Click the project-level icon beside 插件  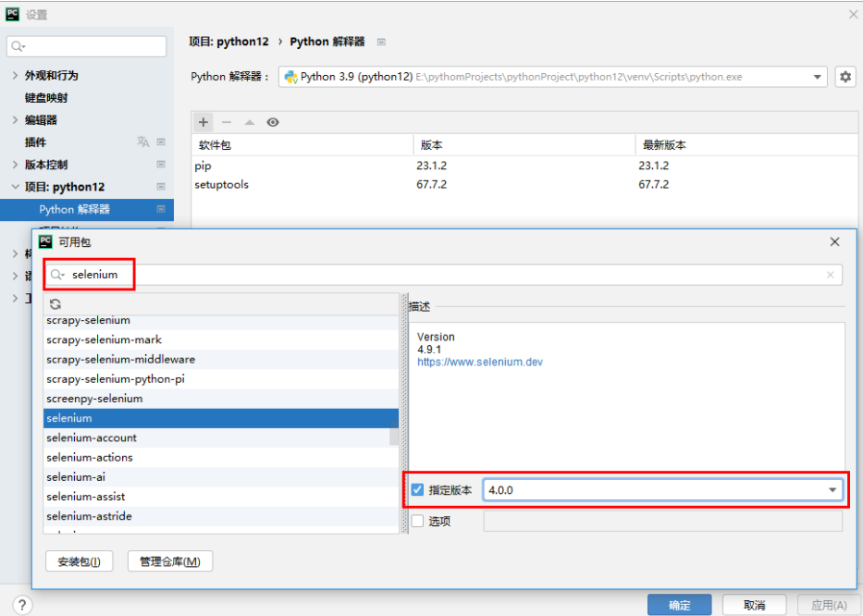point(161,142)
